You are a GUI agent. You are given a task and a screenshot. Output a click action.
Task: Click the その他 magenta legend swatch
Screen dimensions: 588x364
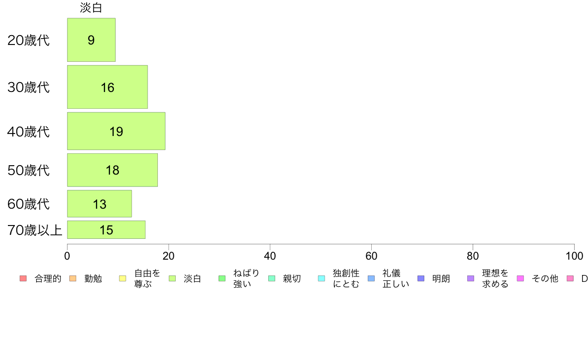(520, 278)
